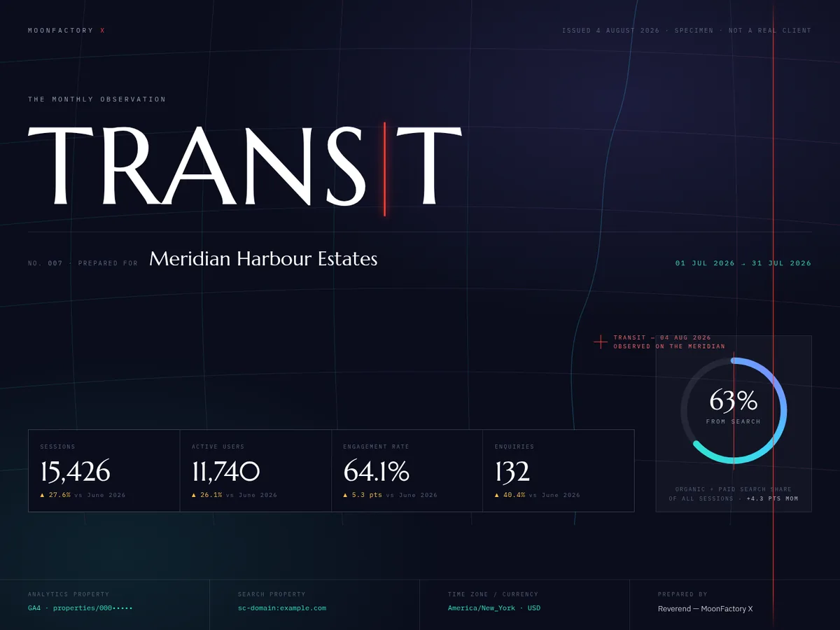Click 'ISSUED 4 AUGUST 2026' header text
840x630 pixels.
point(611,30)
